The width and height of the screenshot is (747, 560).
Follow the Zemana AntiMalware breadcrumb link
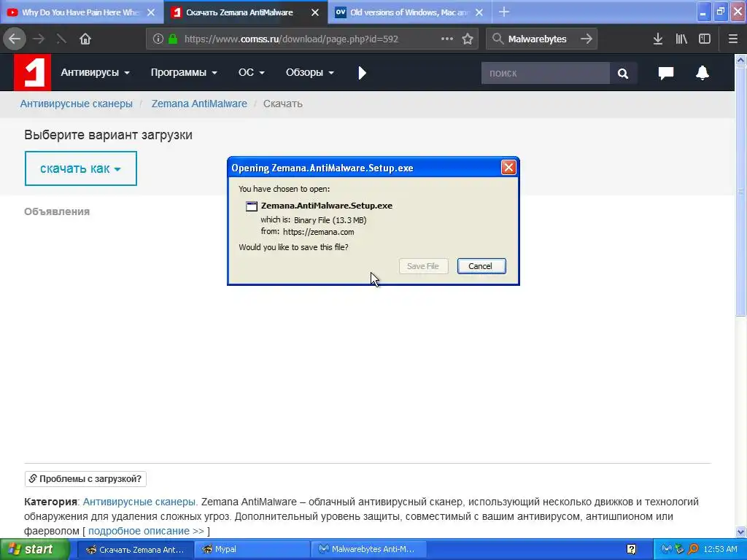199,104
